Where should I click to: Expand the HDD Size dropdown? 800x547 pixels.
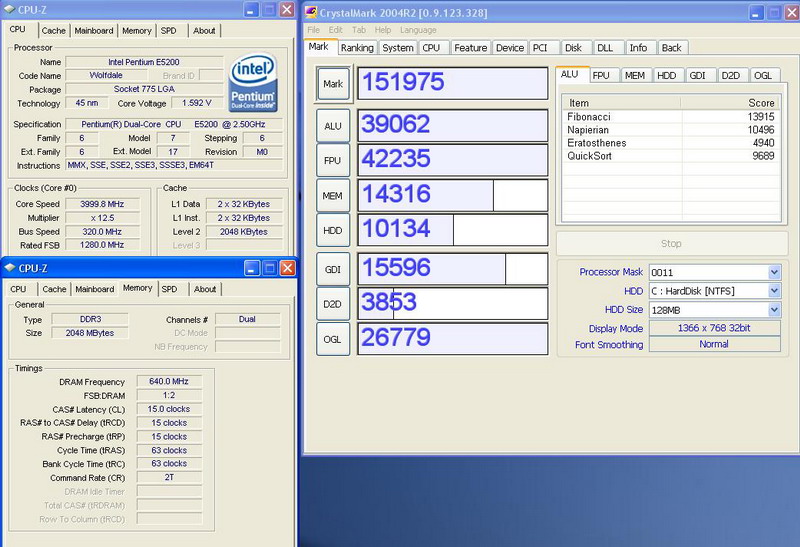point(774,310)
